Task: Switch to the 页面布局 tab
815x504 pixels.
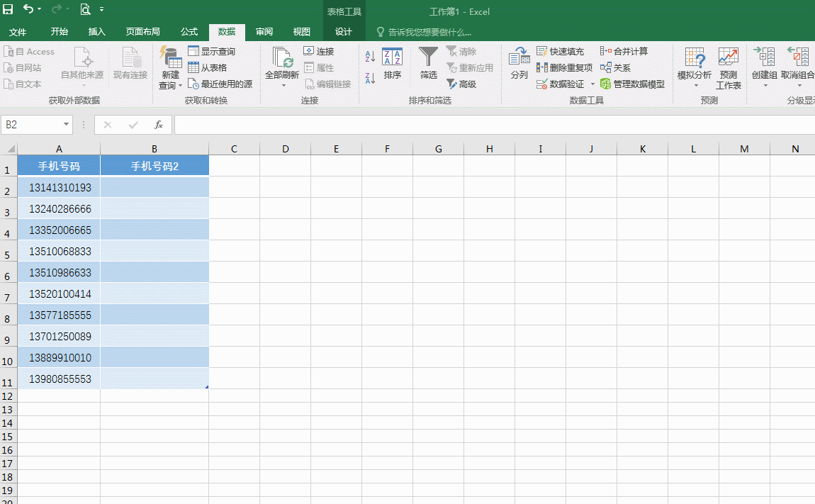Action: click(143, 32)
